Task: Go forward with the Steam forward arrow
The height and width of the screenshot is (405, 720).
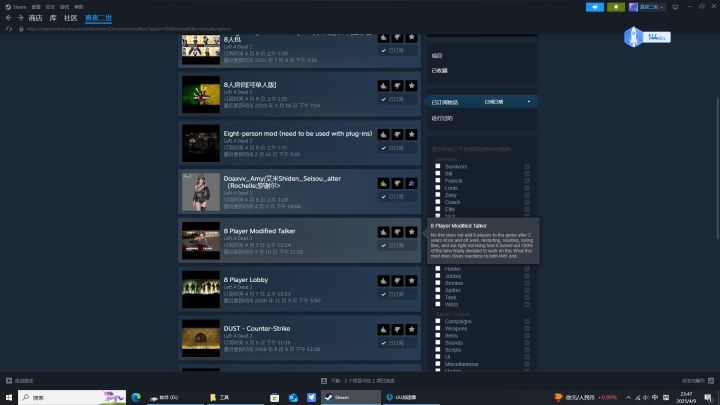Action: (x=21, y=17)
